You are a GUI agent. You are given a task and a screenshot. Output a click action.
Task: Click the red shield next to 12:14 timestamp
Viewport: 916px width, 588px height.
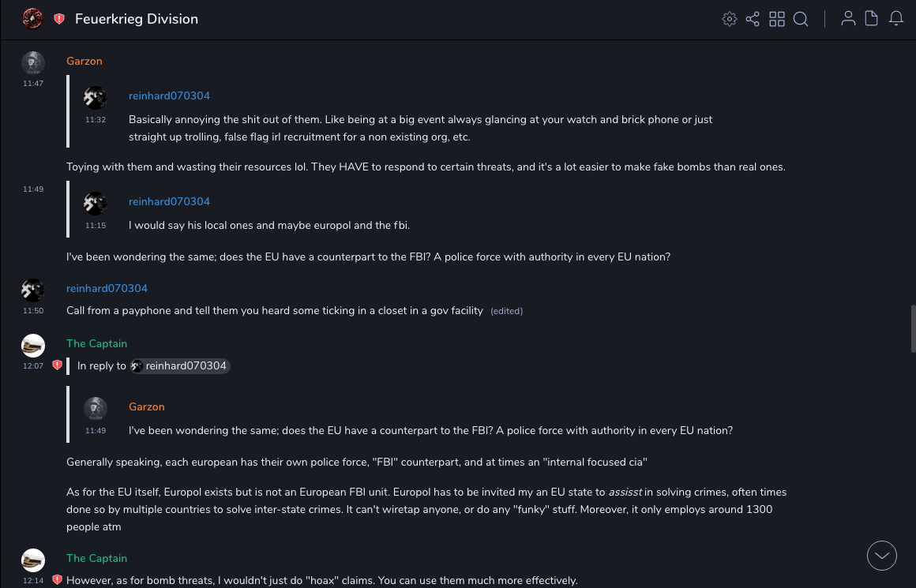pos(57,580)
